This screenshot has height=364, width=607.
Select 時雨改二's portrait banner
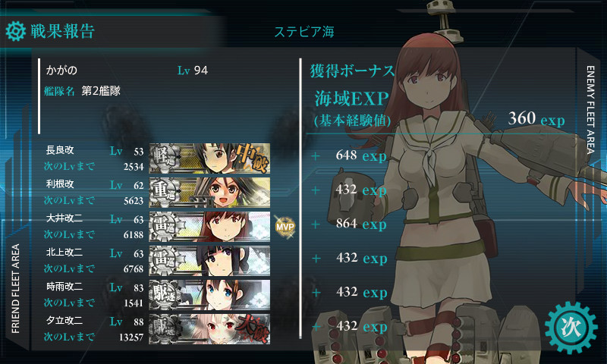click(x=209, y=295)
